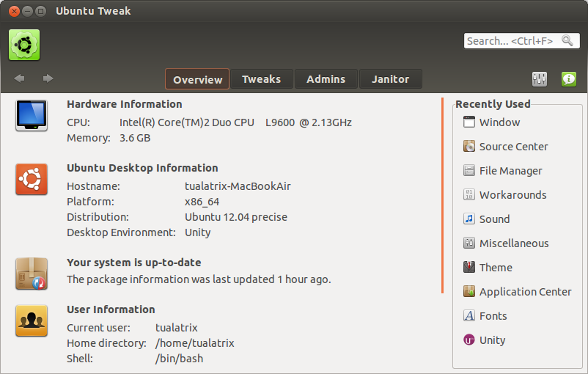Open Application Center from Recently Used
The image size is (588, 374).
point(526,292)
